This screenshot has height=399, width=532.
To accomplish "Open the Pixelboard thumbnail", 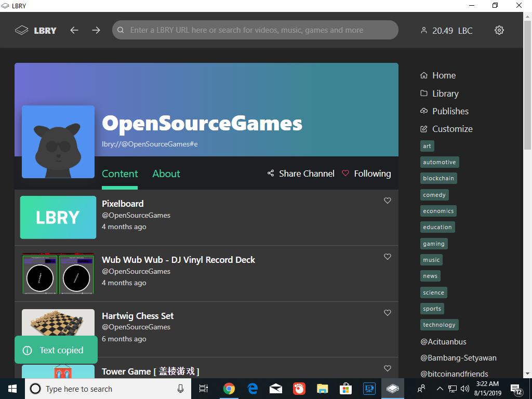I will tap(58, 217).
